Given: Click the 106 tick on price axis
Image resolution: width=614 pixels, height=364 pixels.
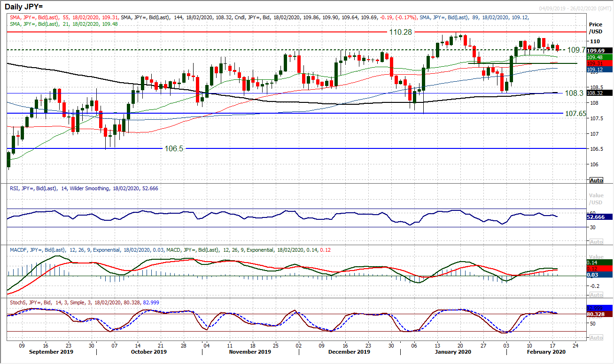Looking at the screenshot, I should click(x=593, y=164).
